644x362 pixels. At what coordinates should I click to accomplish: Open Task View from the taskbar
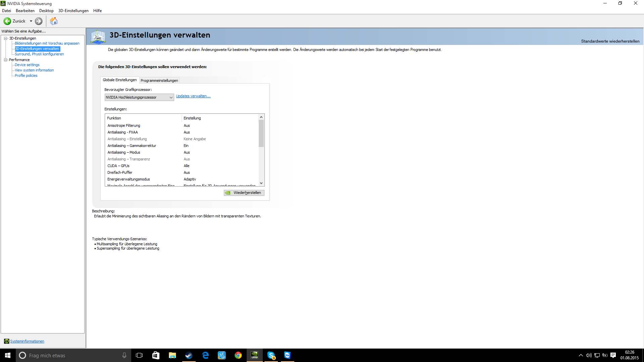tap(139, 355)
